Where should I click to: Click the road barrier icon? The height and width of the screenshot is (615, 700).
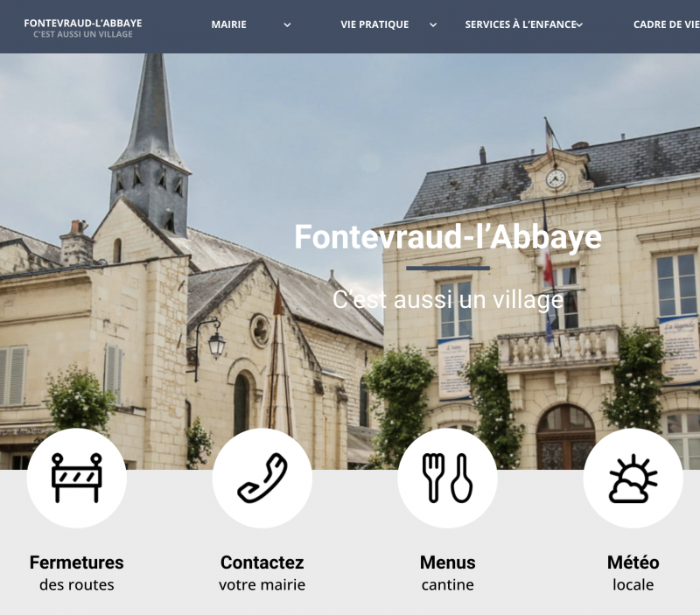(x=77, y=478)
